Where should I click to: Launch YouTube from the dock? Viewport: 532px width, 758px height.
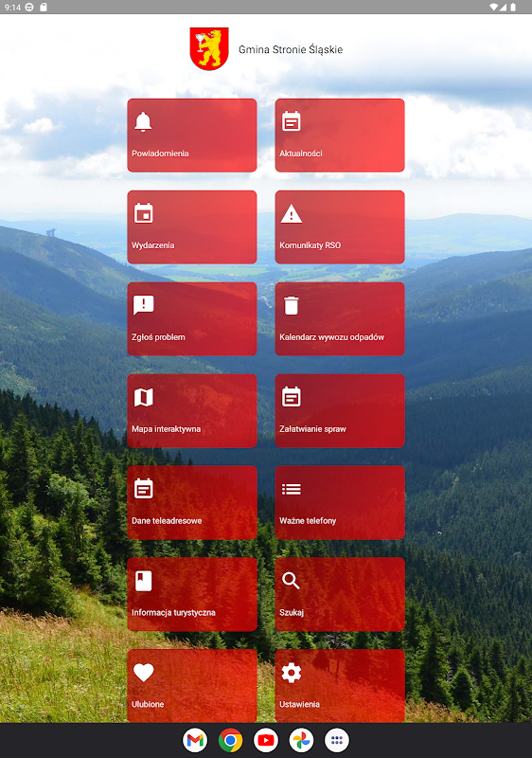[266, 740]
